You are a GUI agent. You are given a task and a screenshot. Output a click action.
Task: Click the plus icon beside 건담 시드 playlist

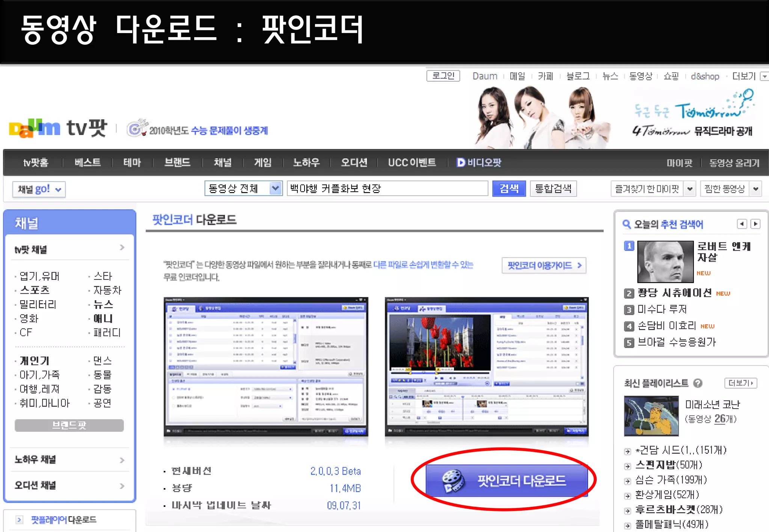point(627,451)
